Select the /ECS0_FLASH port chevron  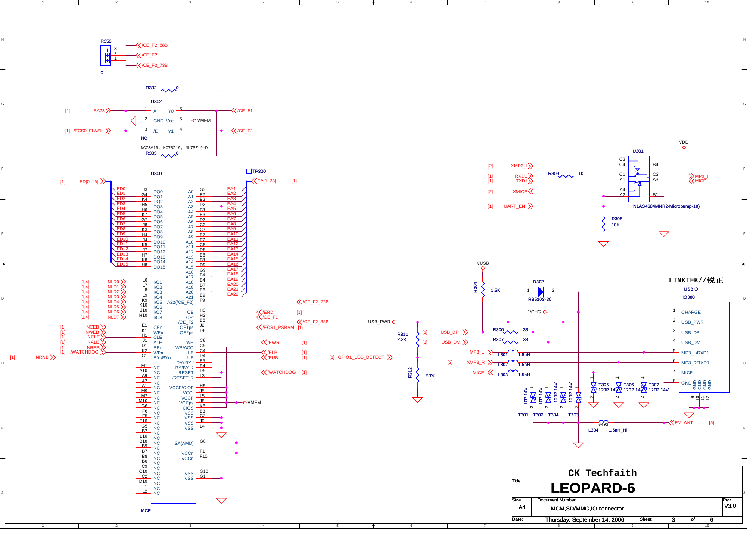point(109,131)
